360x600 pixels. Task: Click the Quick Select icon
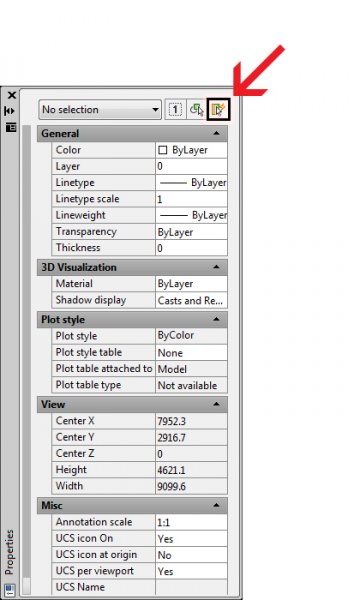[218, 110]
